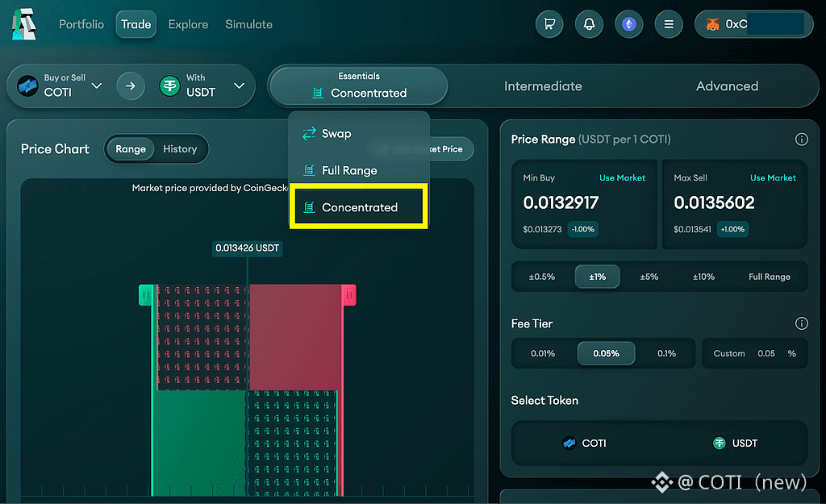Open the Explore page
Viewport: 826px width, 504px height.
coord(188,24)
